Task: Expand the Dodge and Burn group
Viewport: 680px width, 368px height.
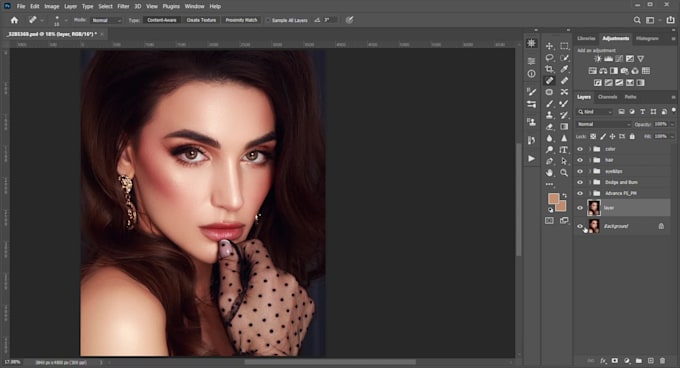Action: [590, 182]
